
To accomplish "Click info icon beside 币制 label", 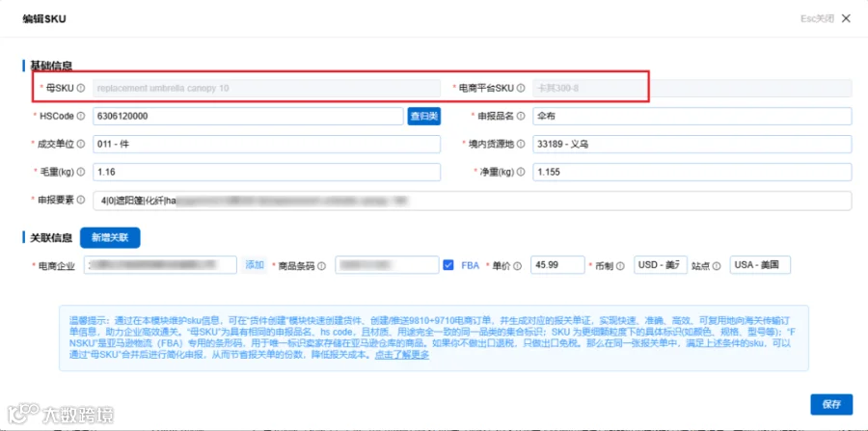I will tap(620, 265).
